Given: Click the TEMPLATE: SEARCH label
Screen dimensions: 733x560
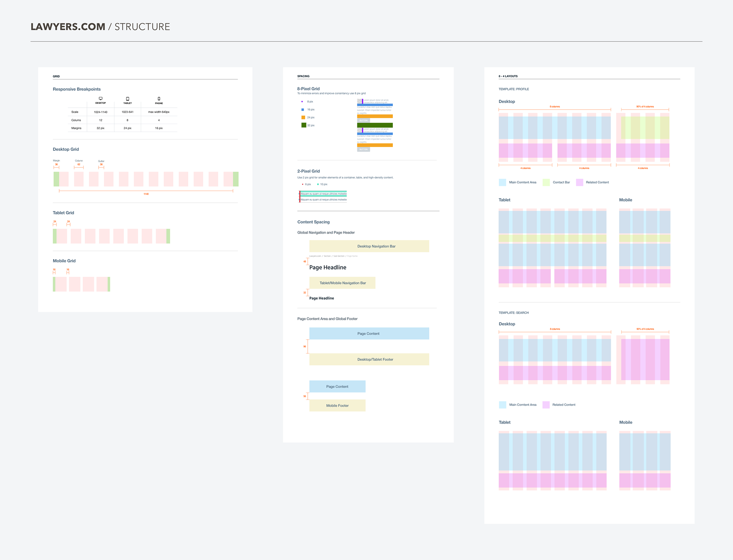Looking at the screenshot, I should pos(513,313).
